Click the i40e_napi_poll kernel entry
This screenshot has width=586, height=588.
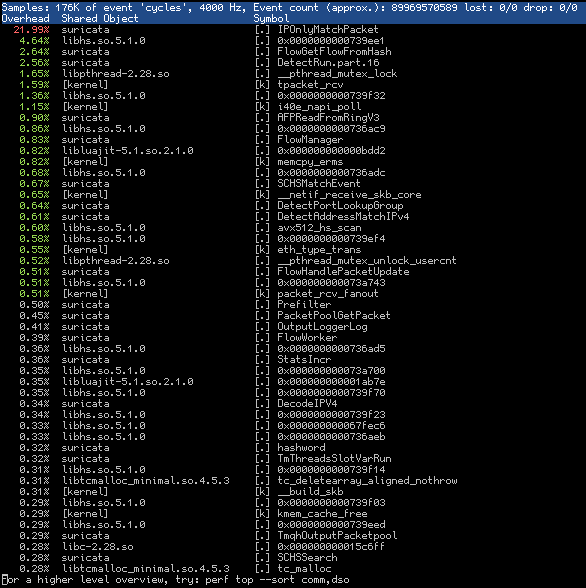point(319,106)
